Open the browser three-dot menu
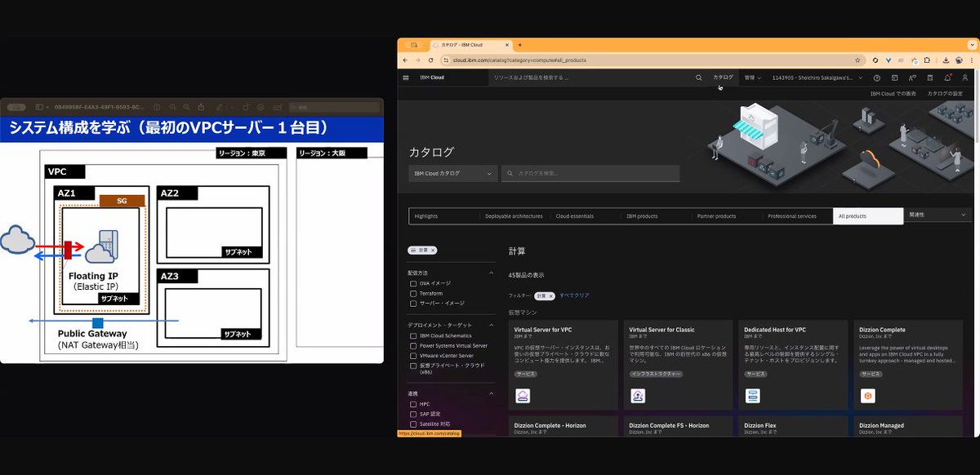 (970, 60)
